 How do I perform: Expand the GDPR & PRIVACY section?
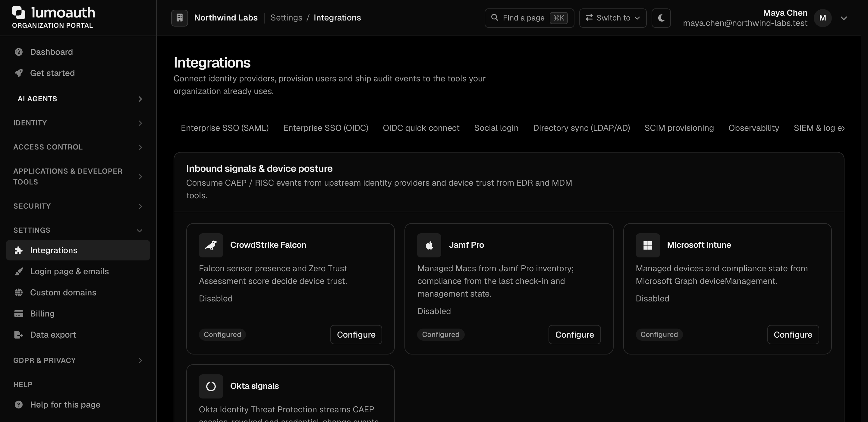point(78,360)
